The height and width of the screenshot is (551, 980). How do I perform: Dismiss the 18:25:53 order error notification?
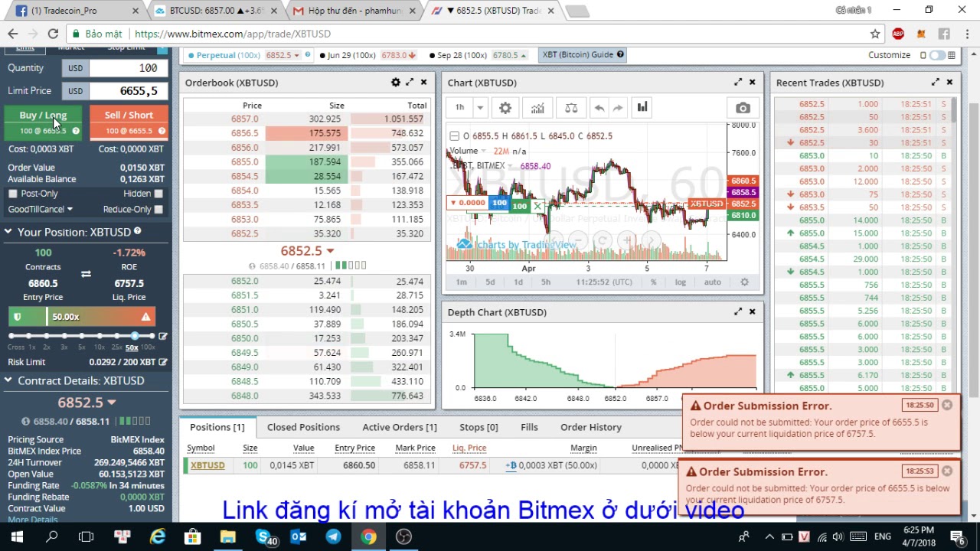click(947, 471)
